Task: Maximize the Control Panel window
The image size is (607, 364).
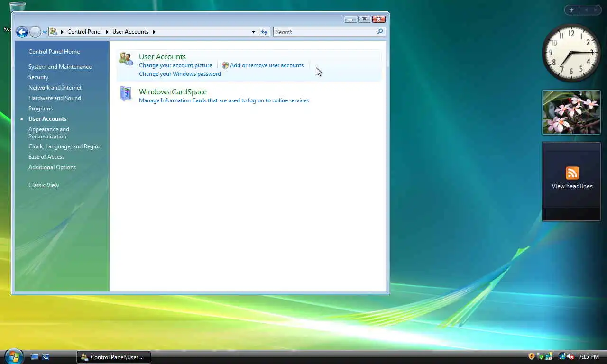Action: click(x=364, y=19)
